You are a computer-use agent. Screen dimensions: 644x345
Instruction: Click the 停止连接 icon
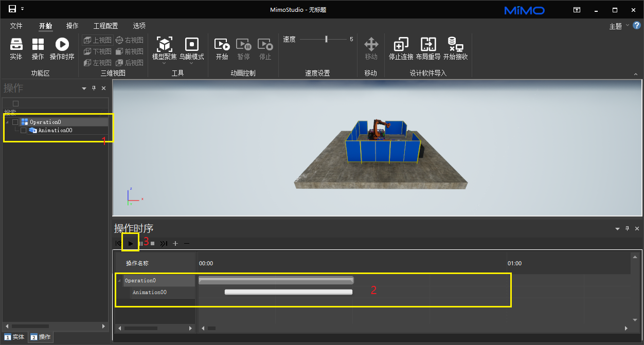coord(401,45)
